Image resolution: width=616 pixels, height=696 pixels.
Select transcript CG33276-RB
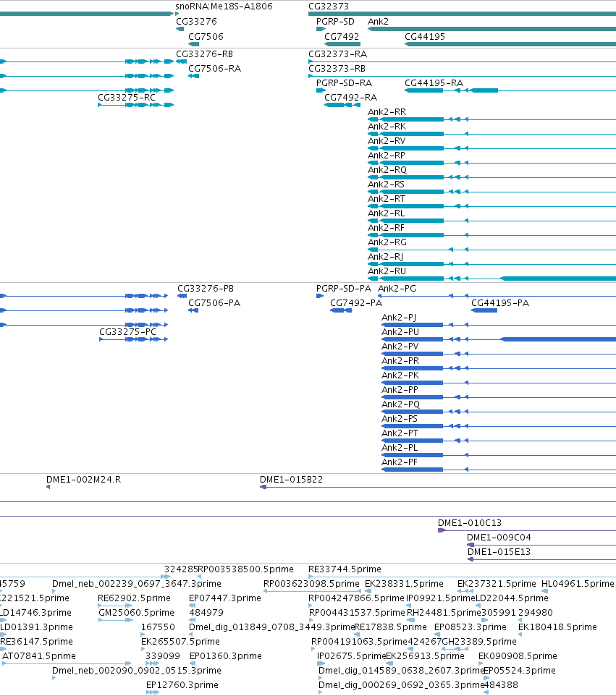pos(204,54)
